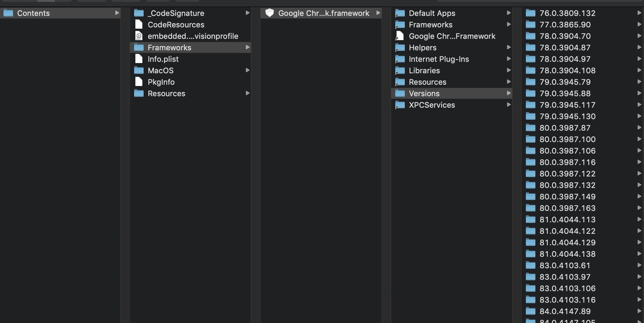644x323 pixels.
Task: Click the Internet Plug-Ins folder icon
Action: click(x=400, y=59)
